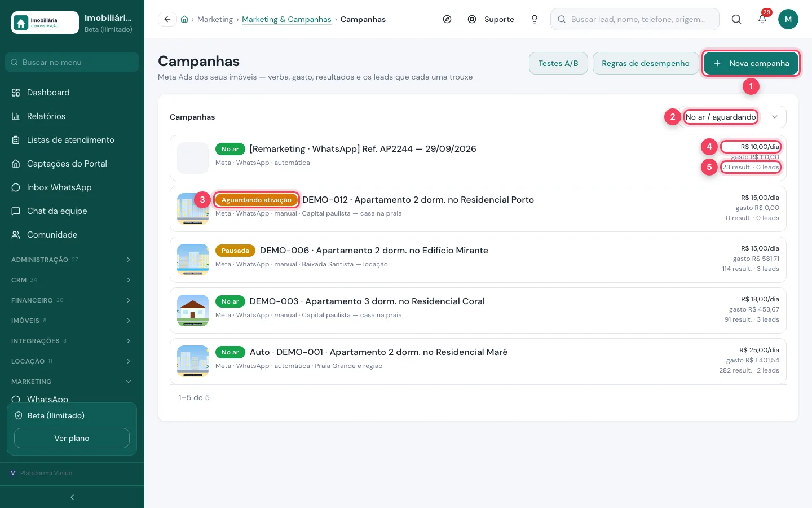
Task: Click Aguardando ativação status badge
Action: click(x=257, y=200)
